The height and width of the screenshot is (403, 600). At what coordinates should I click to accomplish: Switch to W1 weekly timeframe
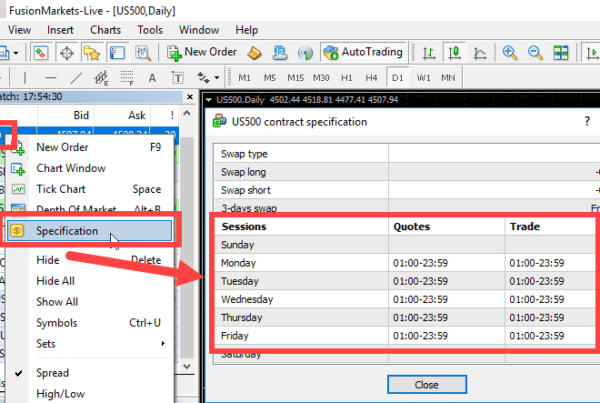[423, 78]
